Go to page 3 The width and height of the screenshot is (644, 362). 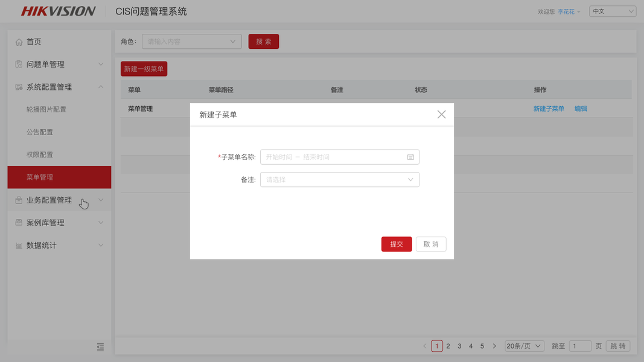click(x=459, y=346)
